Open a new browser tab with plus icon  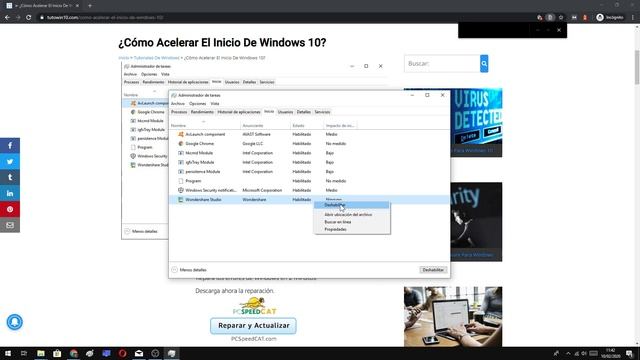[x=90, y=6]
